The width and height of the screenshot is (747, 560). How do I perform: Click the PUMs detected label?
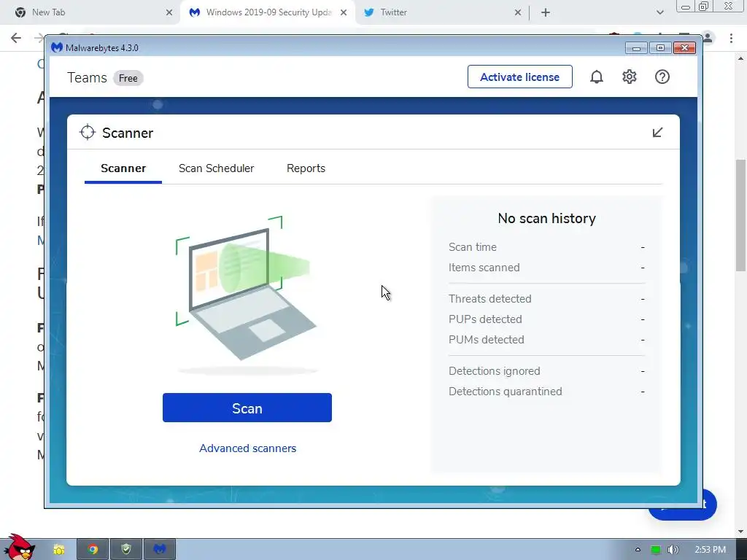point(486,340)
